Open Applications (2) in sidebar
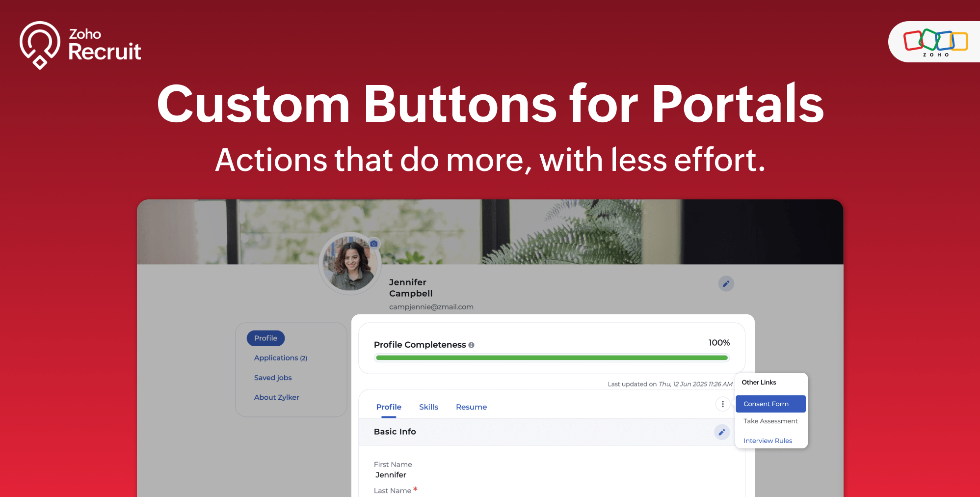Screen dimensions: 980x497 [281, 358]
